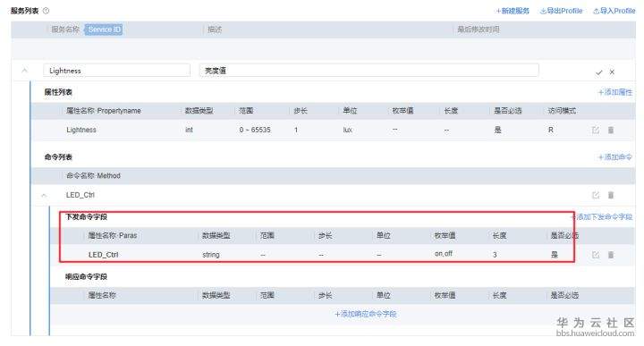
Task: Collapse the LED_Ctrl command row
Action: (44, 196)
